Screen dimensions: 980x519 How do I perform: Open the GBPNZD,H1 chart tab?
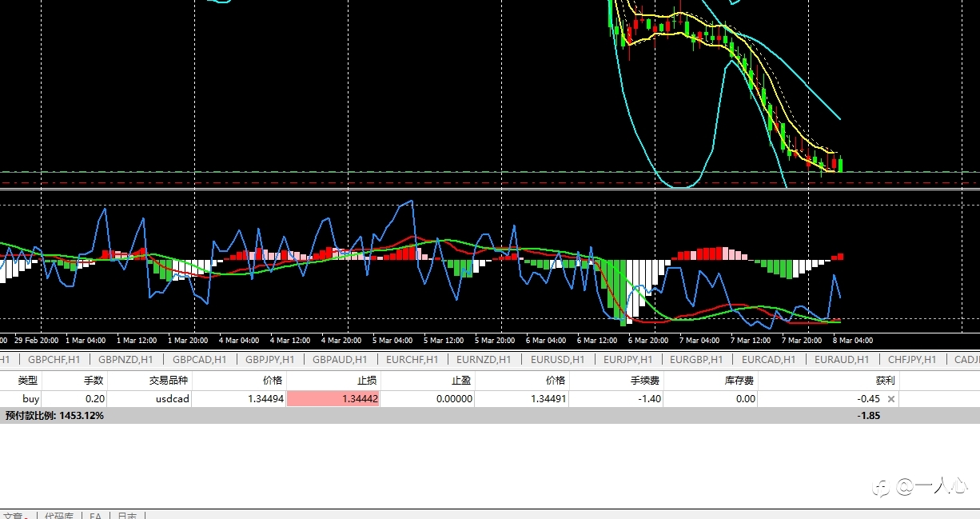tap(125, 360)
